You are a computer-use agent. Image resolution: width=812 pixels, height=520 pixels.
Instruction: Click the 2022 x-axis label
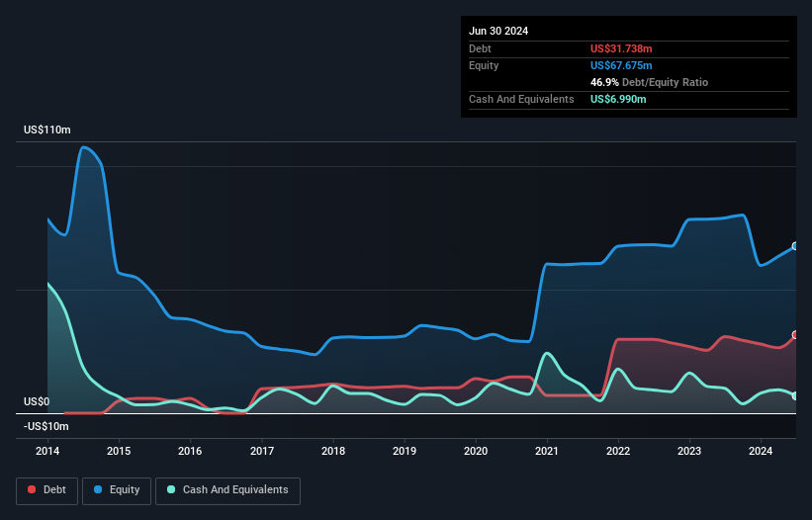(618, 451)
